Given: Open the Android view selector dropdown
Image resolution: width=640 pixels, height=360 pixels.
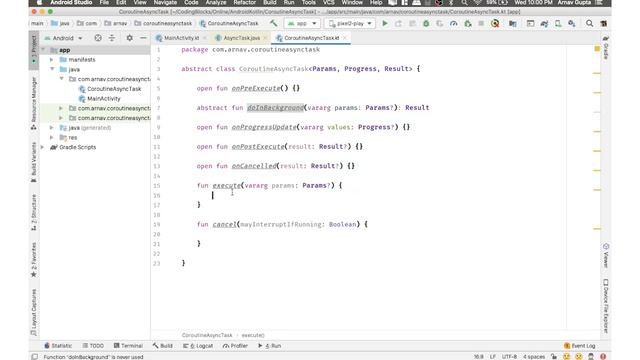Looking at the screenshot, I should click(x=64, y=38).
